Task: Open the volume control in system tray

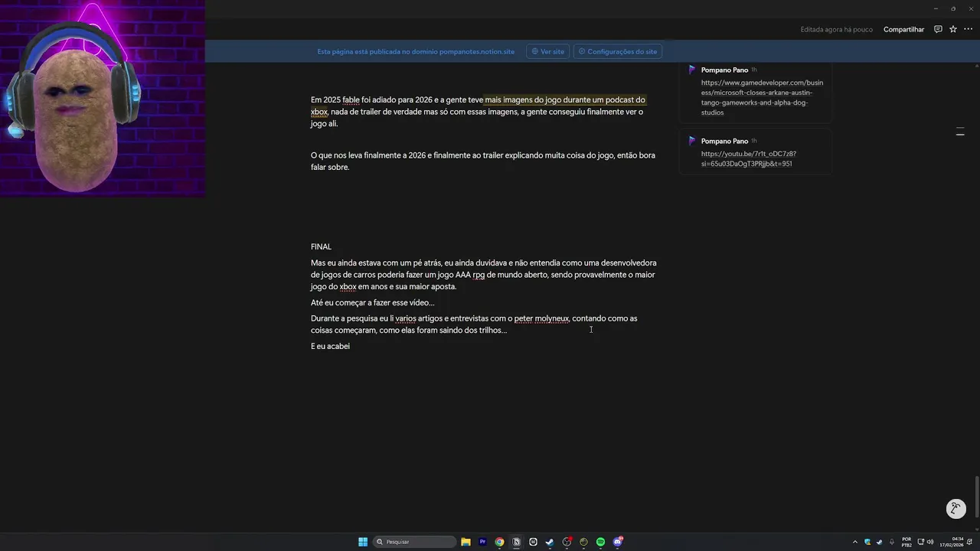Action: 930,542
